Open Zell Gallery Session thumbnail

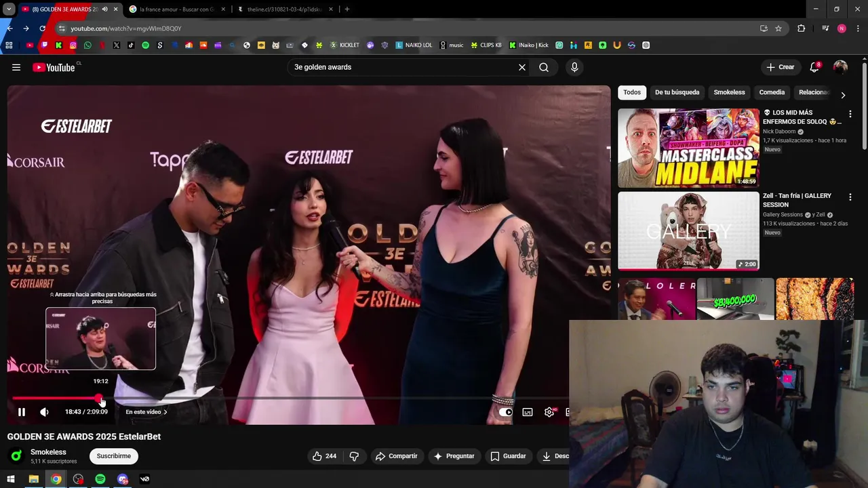(688, 231)
